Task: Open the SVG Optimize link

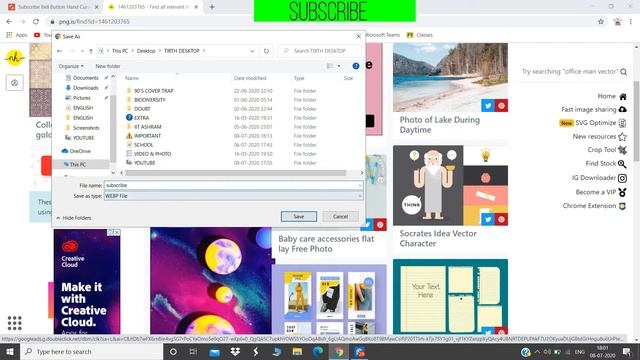Action: 593,123
